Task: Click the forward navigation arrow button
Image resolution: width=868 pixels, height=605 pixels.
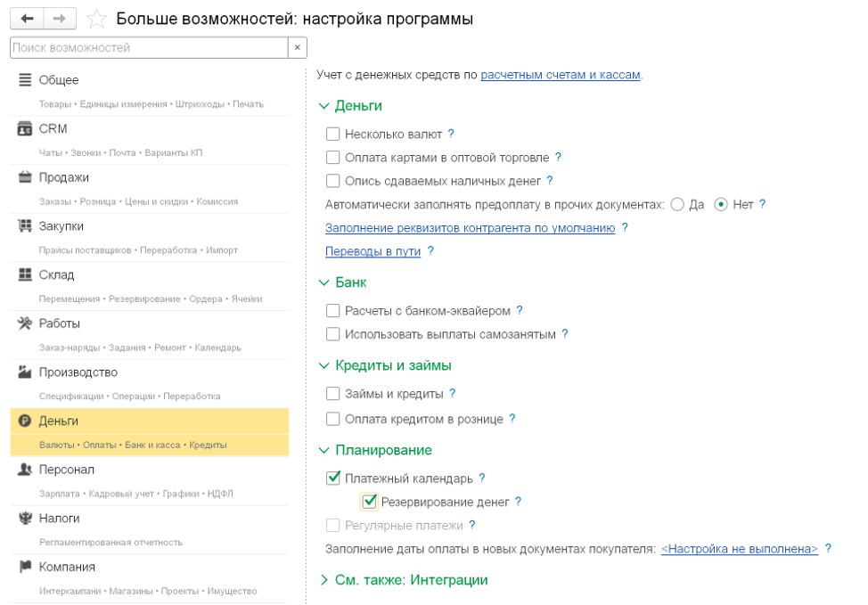Action: point(60,19)
